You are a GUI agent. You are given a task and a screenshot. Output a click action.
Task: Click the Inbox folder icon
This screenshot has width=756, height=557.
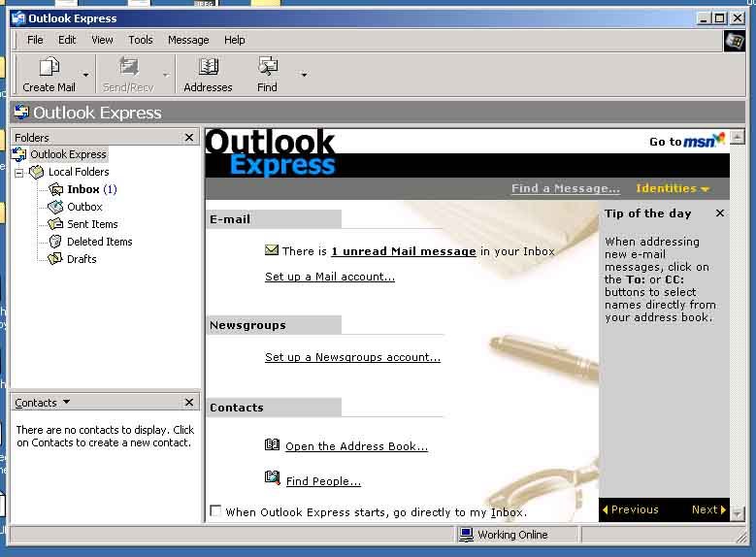coord(56,189)
